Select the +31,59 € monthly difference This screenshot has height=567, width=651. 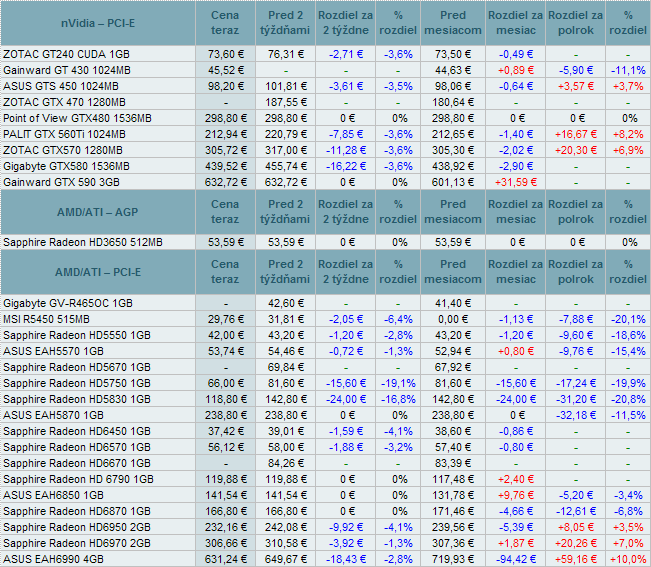516,182
